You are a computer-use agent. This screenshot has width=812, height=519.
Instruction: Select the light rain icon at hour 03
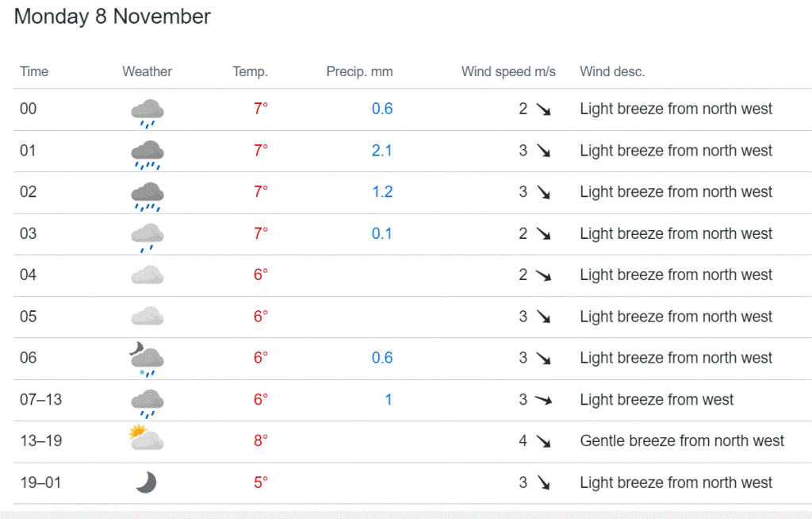147,237
